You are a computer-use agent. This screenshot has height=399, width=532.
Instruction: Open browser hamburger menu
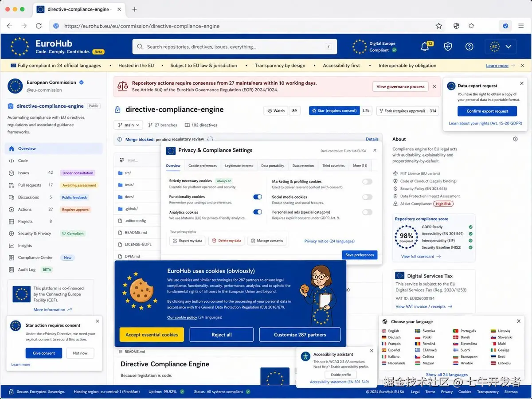(521, 26)
